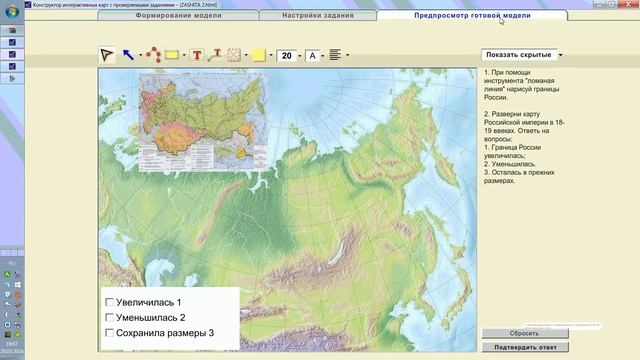Open the yellow color dropdown arrow

271,55
